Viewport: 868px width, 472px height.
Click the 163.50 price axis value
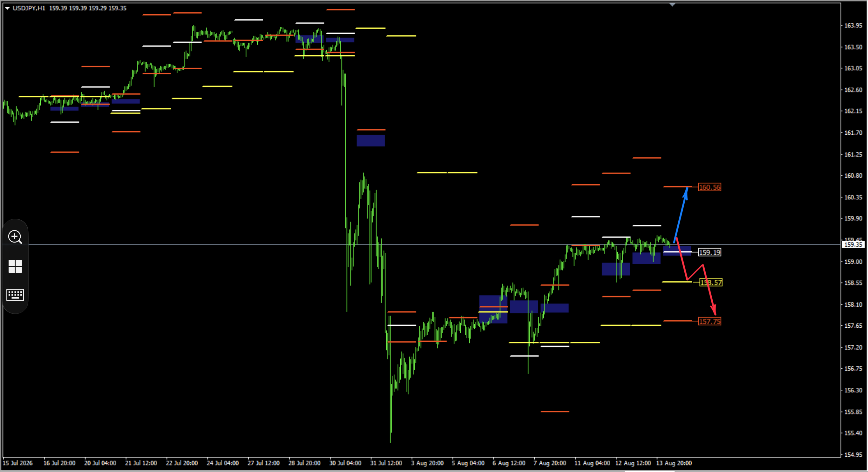pyautogui.click(x=853, y=47)
